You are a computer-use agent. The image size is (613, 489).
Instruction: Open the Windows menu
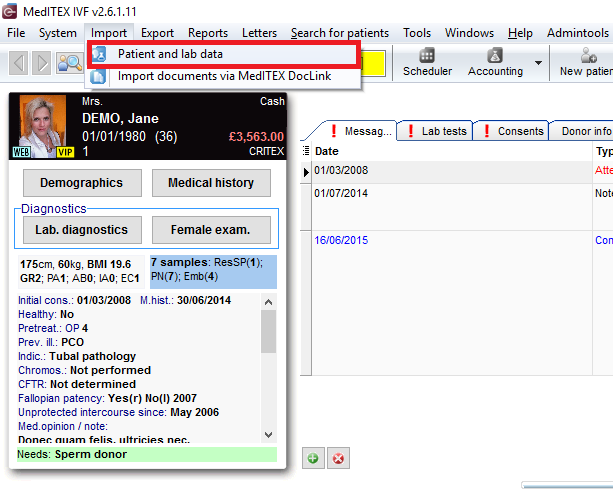[469, 33]
